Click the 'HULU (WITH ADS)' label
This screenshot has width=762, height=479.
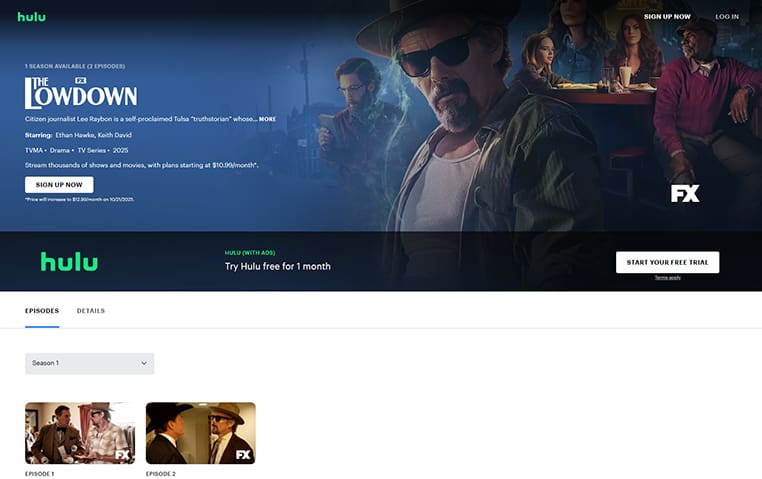(250, 253)
